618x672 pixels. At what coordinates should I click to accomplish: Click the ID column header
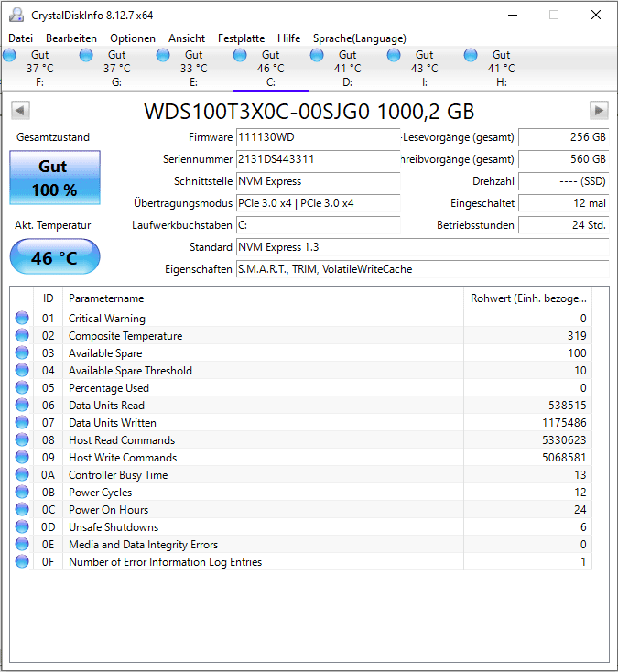coord(48,298)
